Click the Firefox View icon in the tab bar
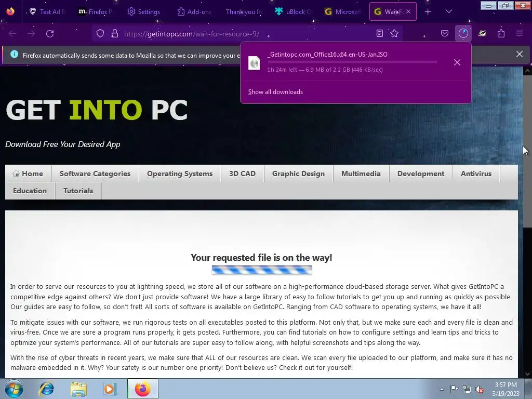The height and width of the screenshot is (399, 532). coord(10,11)
